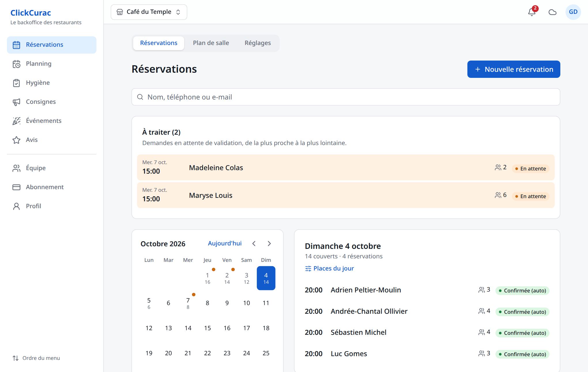The height and width of the screenshot is (372, 588).
Task: Select October 15 in the calendar
Action: pyautogui.click(x=208, y=328)
